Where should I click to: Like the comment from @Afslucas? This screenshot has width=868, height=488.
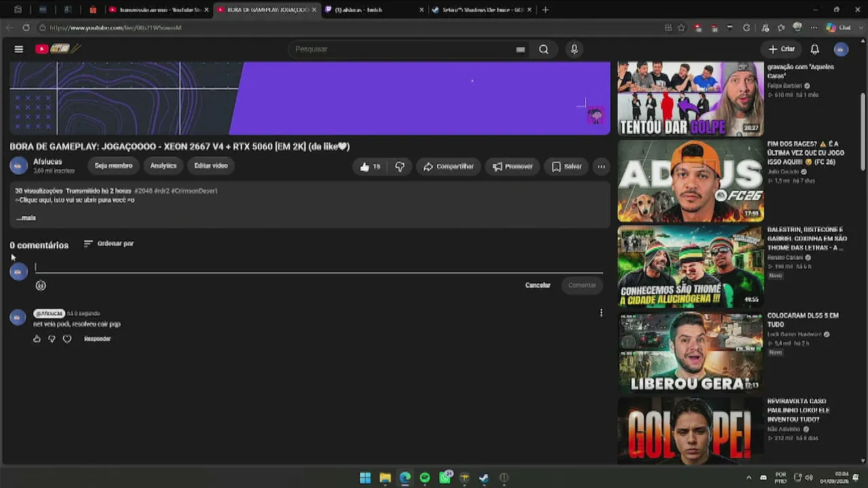click(x=37, y=339)
